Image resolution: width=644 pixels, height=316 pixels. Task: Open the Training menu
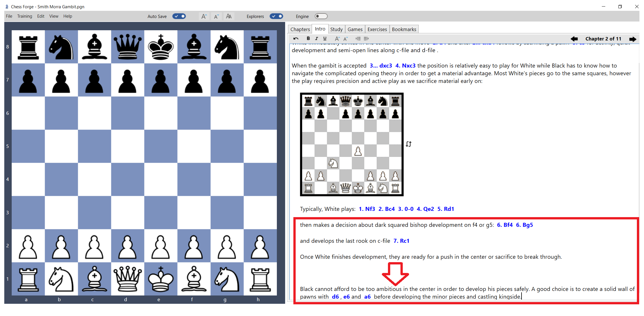pos(24,16)
